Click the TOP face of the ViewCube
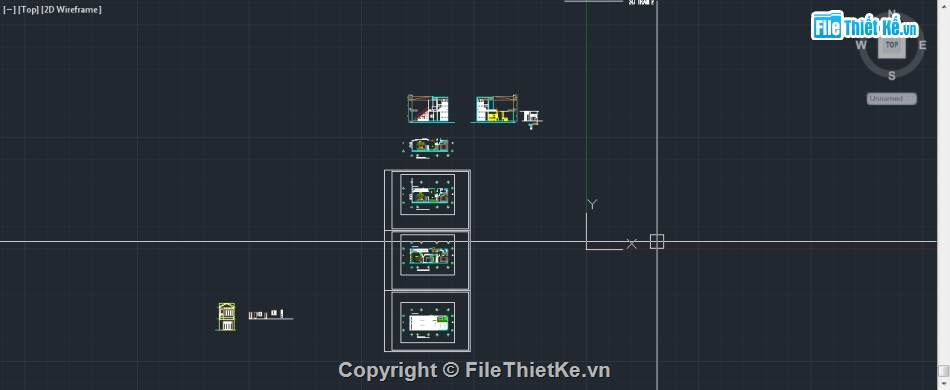The image size is (950, 390). click(x=891, y=45)
